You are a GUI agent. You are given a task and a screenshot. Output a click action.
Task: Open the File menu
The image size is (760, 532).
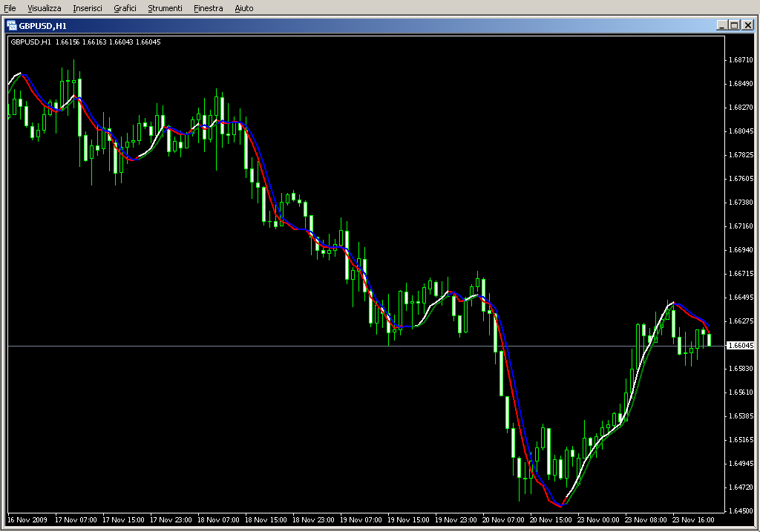(10, 8)
